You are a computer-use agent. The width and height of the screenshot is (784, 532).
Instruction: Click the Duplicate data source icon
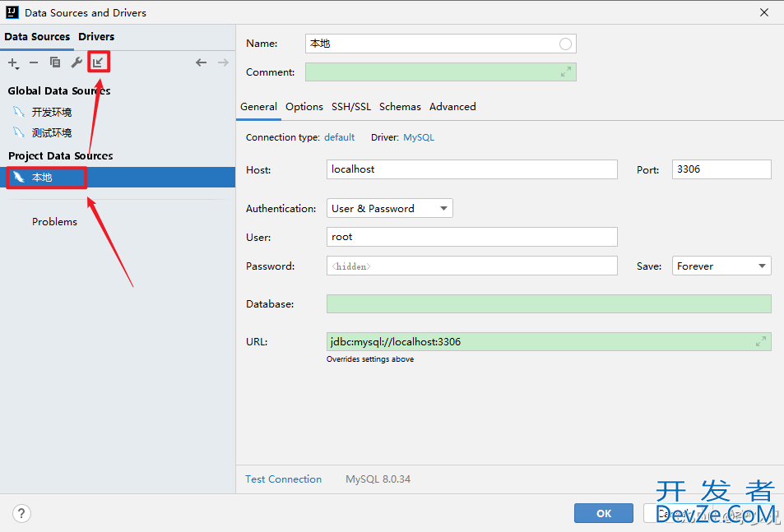(x=55, y=62)
